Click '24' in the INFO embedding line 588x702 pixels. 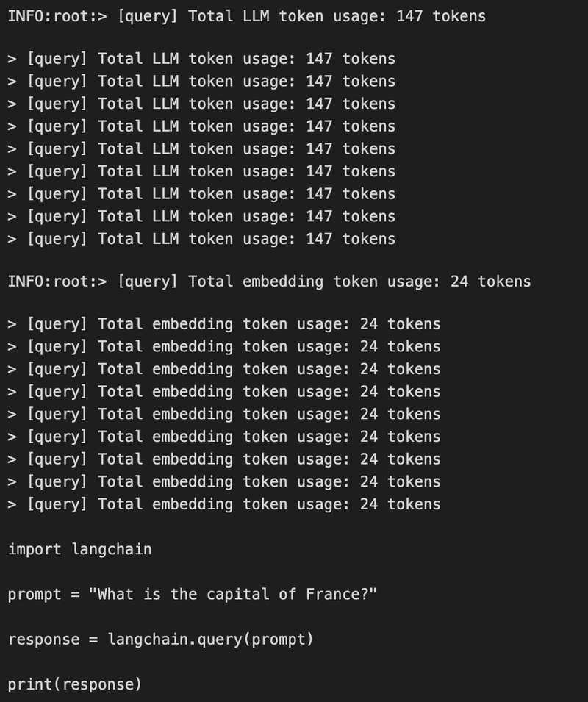pyautogui.click(x=459, y=282)
